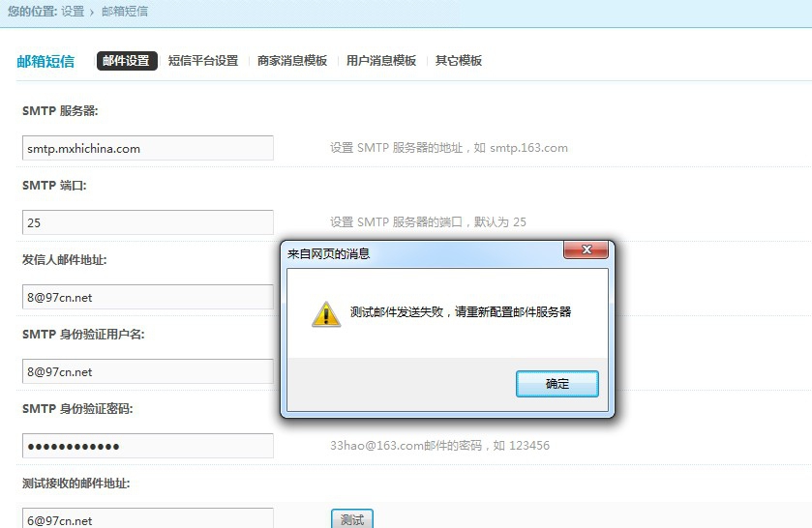Go to the 其它模板 tab

[x=459, y=61]
